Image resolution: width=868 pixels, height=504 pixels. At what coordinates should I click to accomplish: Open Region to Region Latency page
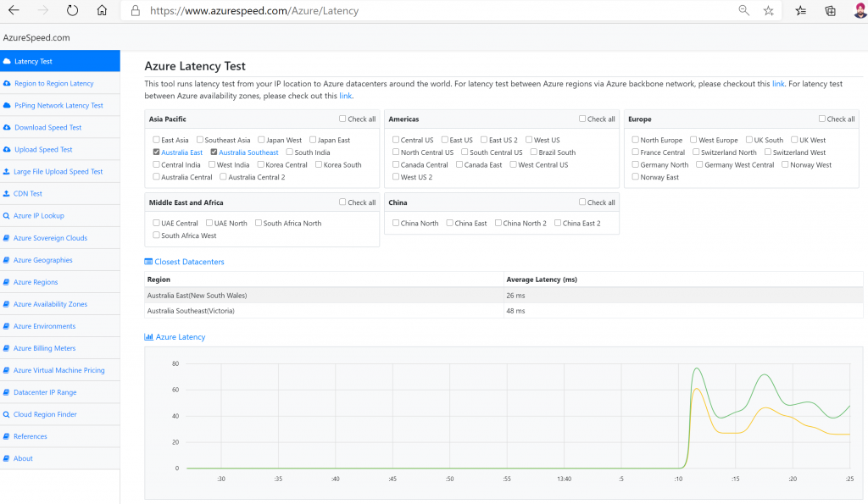pos(53,84)
